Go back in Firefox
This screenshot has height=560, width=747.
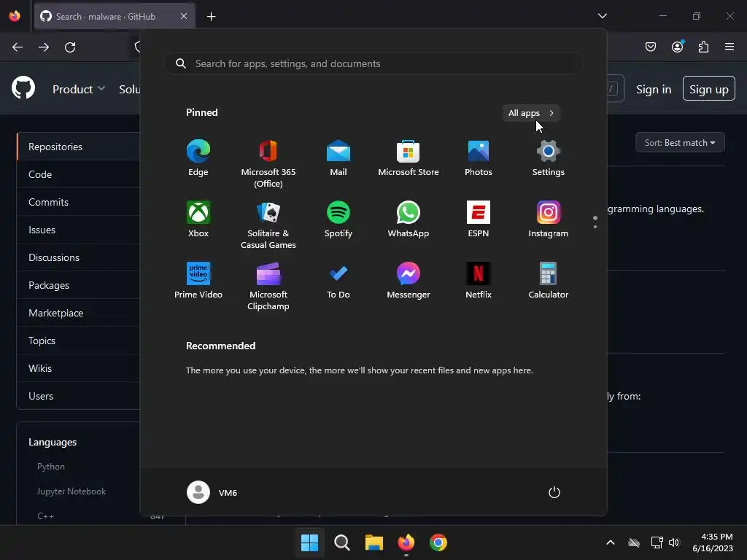(x=18, y=47)
